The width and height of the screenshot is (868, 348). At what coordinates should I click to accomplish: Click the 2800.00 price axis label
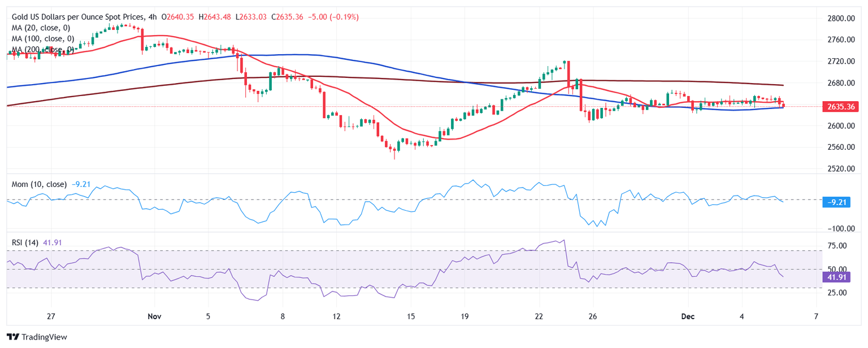(838, 19)
